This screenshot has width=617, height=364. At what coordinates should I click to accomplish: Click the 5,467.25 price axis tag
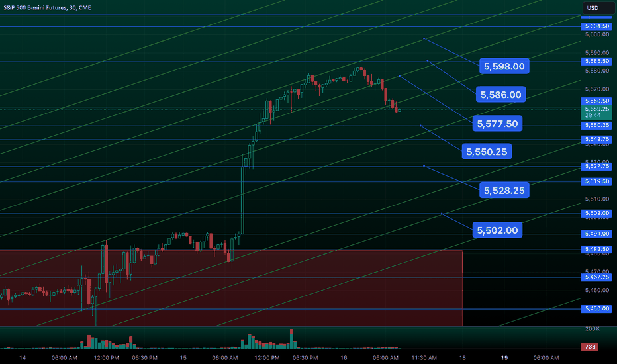point(596,277)
